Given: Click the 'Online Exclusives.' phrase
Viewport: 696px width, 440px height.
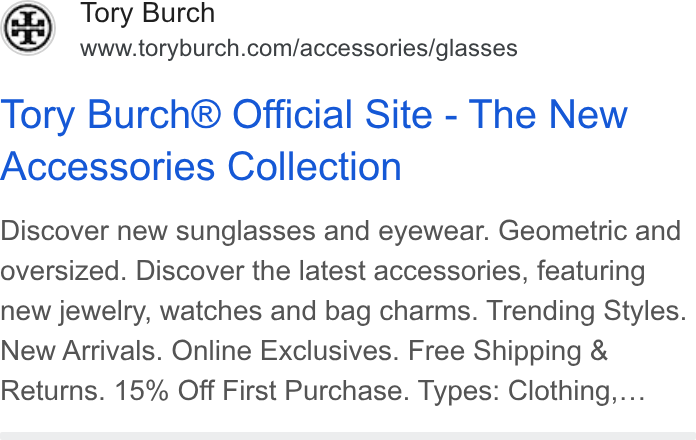Looking at the screenshot, I should click(x=285, y=351).
